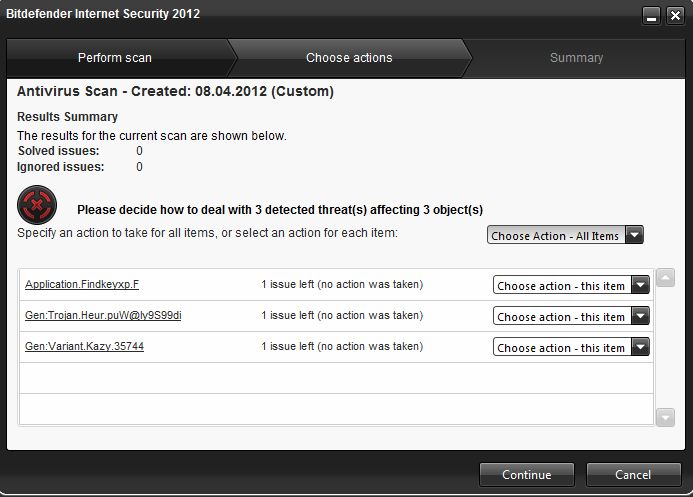Close the Bitdefender Internet Security window

click(675, 16)
